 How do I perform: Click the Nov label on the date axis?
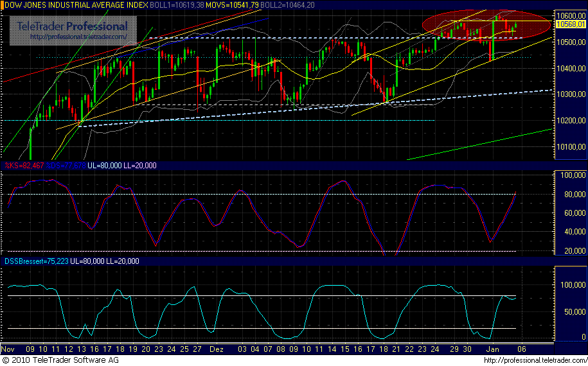pos(8,349)
